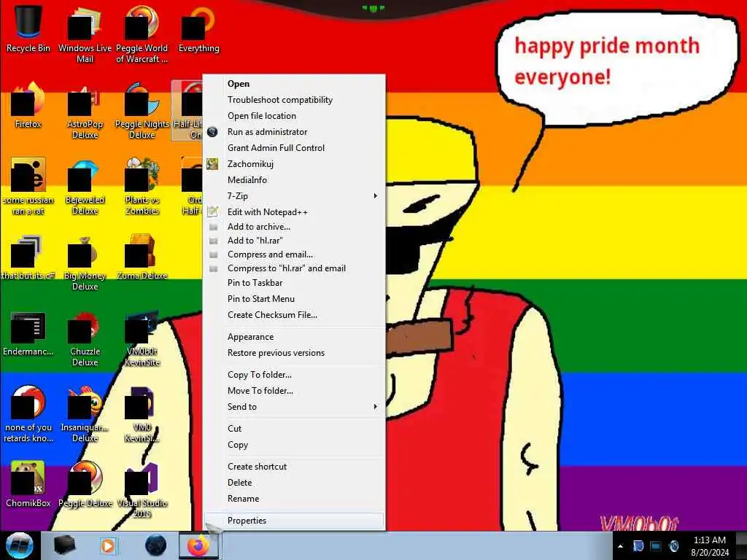The width and height of the screenshot is (747, 560).
Task: Select Rename in the context menu
Action: [x=294, y=499]
